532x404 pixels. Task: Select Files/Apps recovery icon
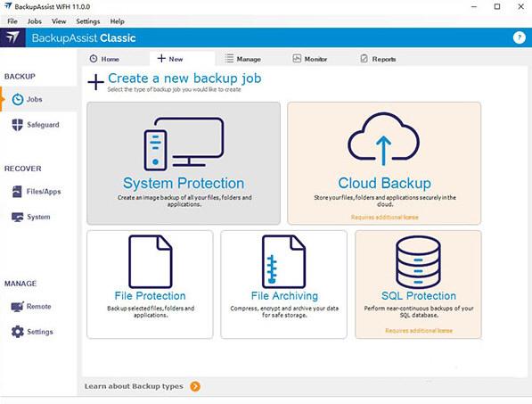[x=17, y=192]
